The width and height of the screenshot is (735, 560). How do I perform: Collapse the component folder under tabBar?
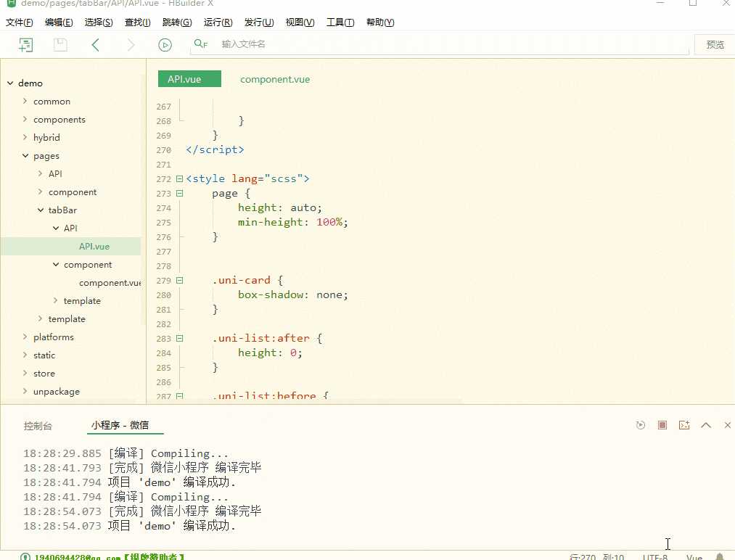coord(56,264)
